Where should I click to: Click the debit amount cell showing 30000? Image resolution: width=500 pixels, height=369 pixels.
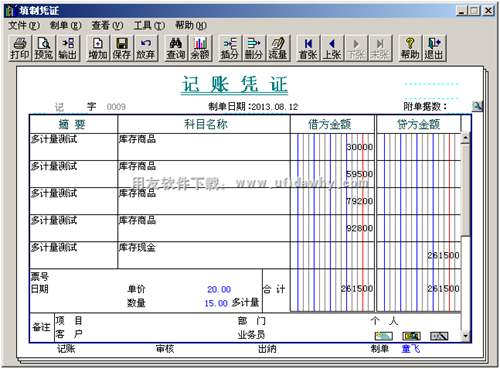[x=332, y=147]
